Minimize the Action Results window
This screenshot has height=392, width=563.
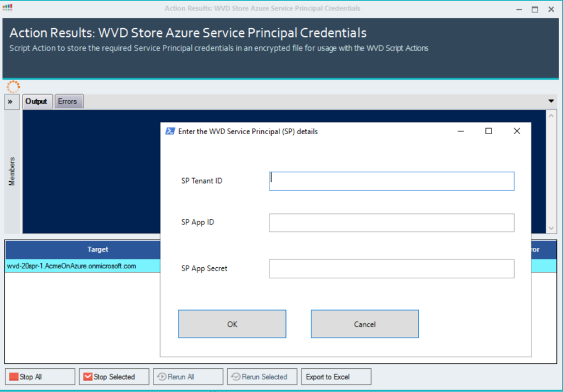click(519, 10)
